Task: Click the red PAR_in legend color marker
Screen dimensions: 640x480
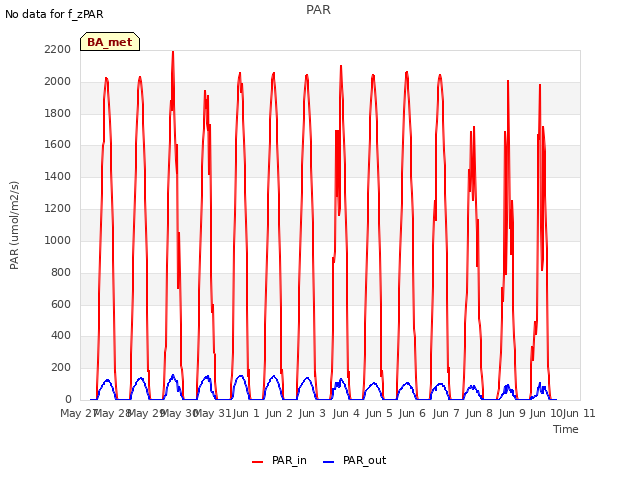Action: 257,462
